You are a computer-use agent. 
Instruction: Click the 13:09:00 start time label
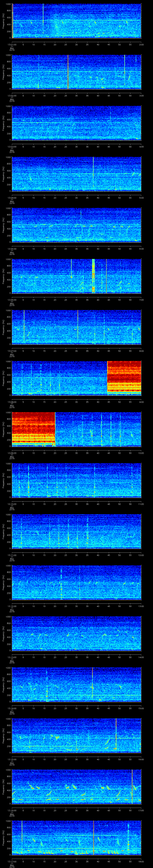[x=12, y=453]
